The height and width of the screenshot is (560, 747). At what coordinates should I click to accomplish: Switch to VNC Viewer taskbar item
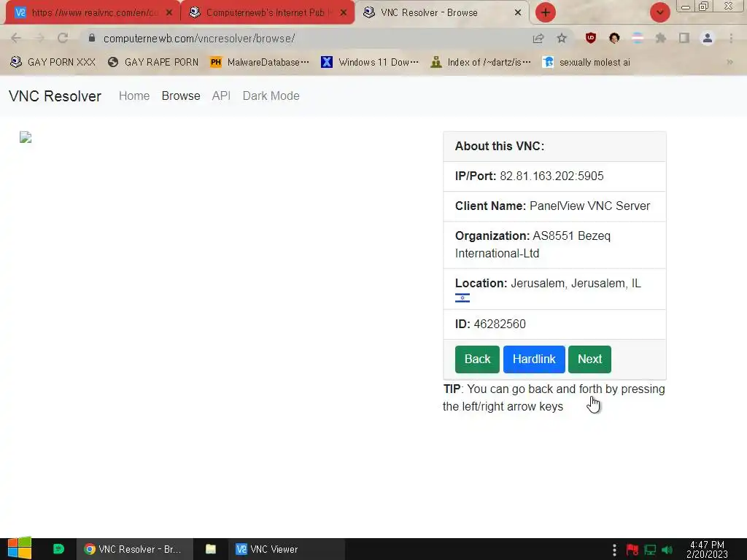tap(287, 549)
